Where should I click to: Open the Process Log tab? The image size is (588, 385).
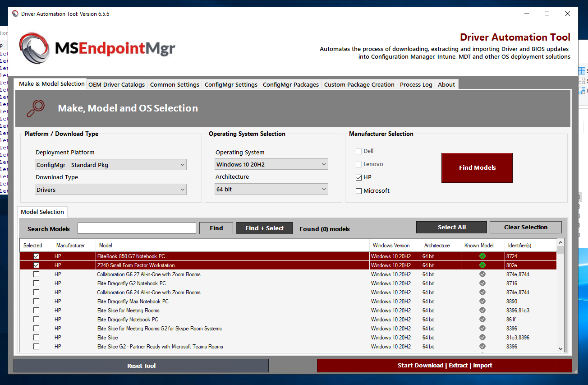point(415,84)
